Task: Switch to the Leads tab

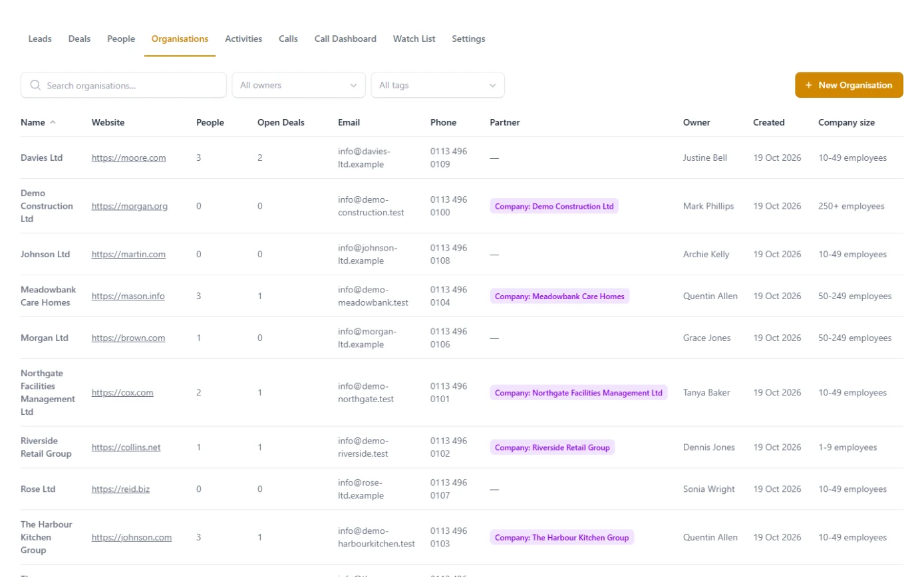Action: click(x=40, y=39)
